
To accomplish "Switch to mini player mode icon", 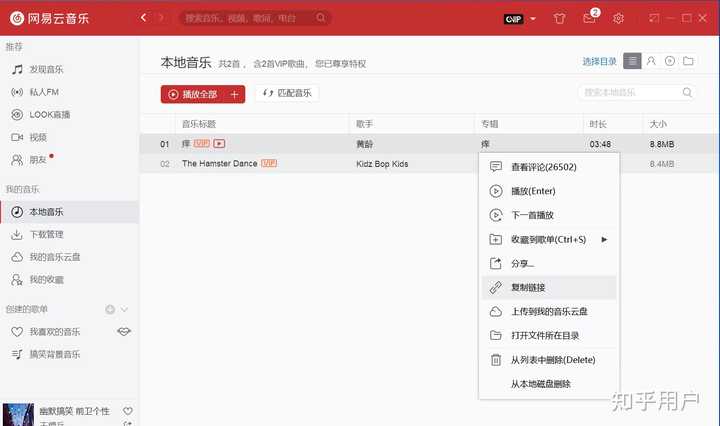I will 653,18.
